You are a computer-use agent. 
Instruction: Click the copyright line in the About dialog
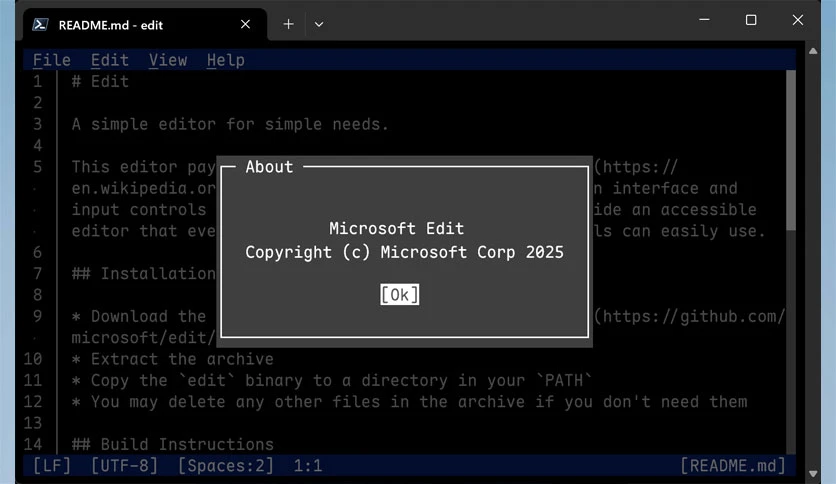(404, 252)
